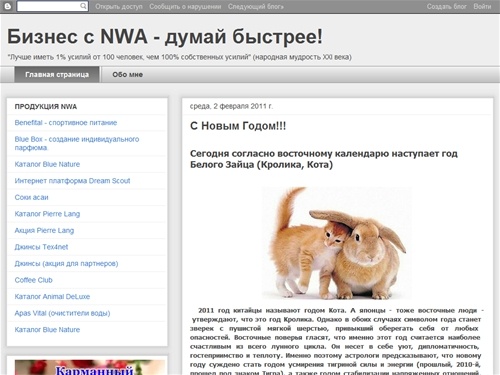Click 'Сообщить о нарушении' link
The width and height of the screenshot is (500, 375).
pos(185,6)
